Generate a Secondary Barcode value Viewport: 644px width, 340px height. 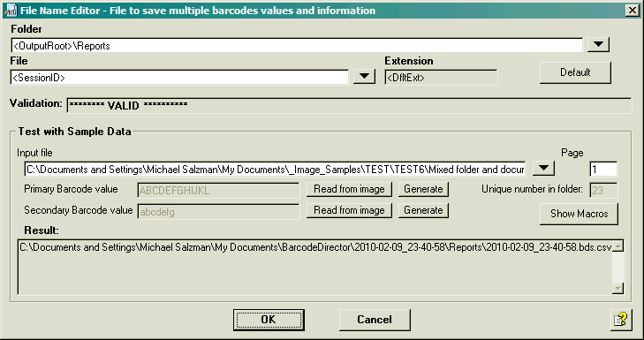(423, 210)
